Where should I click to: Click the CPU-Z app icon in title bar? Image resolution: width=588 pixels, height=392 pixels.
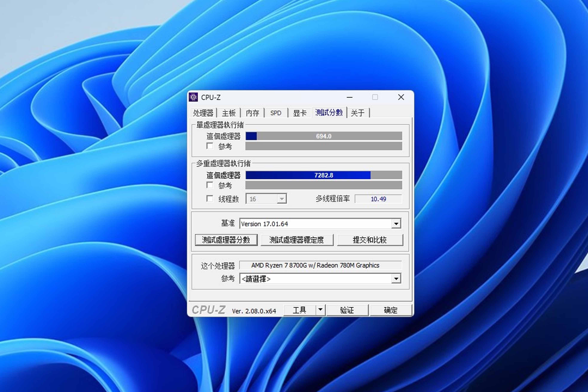click(193, 97)
